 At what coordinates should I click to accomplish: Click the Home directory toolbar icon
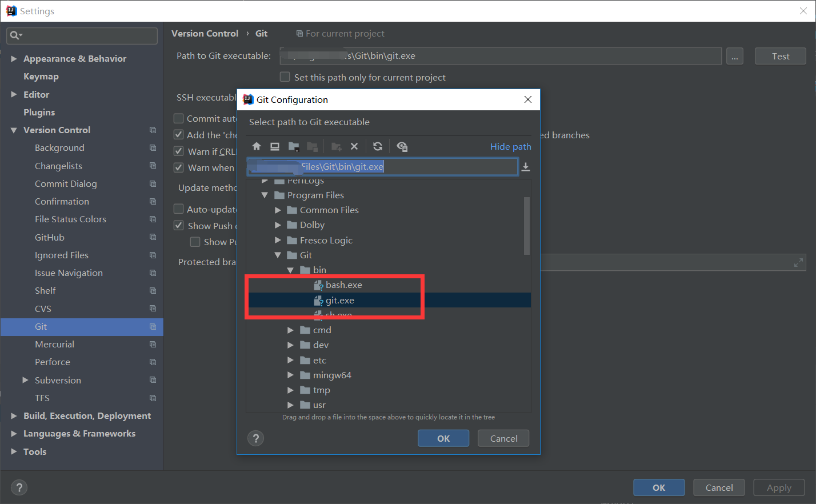(x=257, y=146)
